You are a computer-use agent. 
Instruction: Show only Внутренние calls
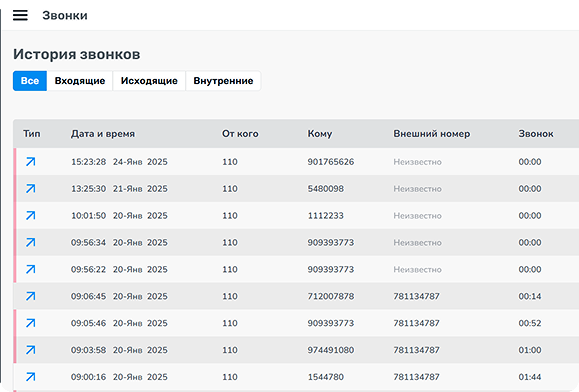tap(223, 81)
